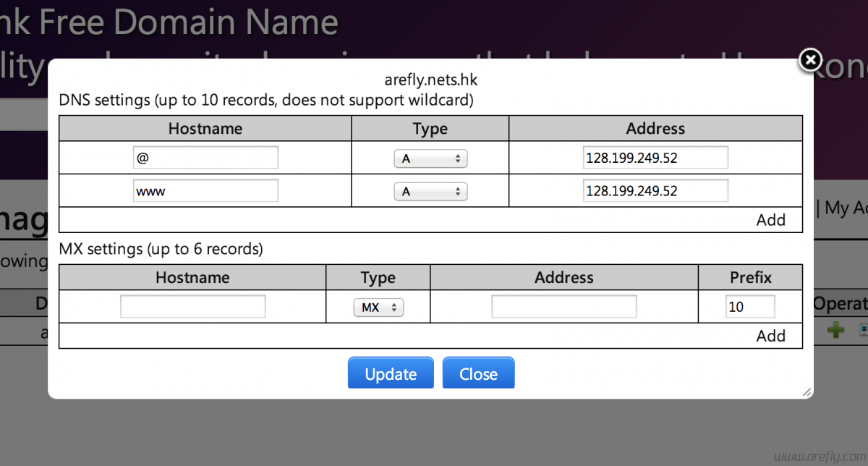The width and height of the screenshot is (868, 466).
Task: Close the DNS settings dialog with X icon
Action: (x=811, y=60)
